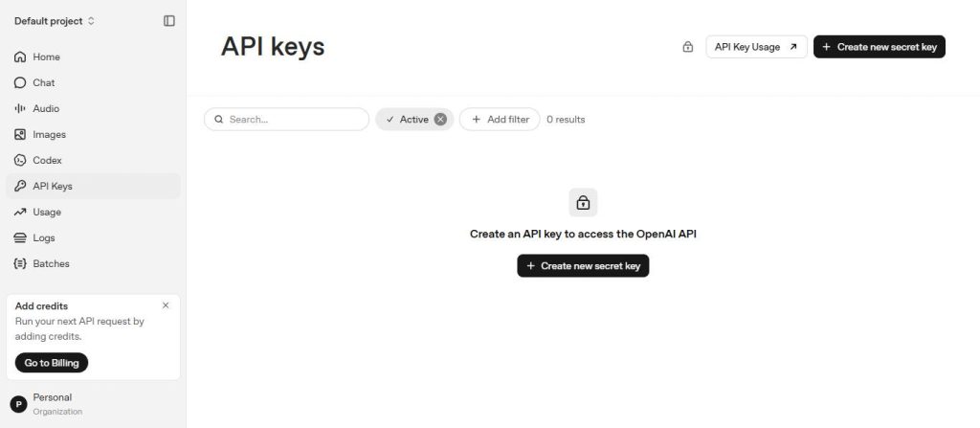Collapse the sidebar with the panel icon

pyautogui.click(x=168, y=21)
